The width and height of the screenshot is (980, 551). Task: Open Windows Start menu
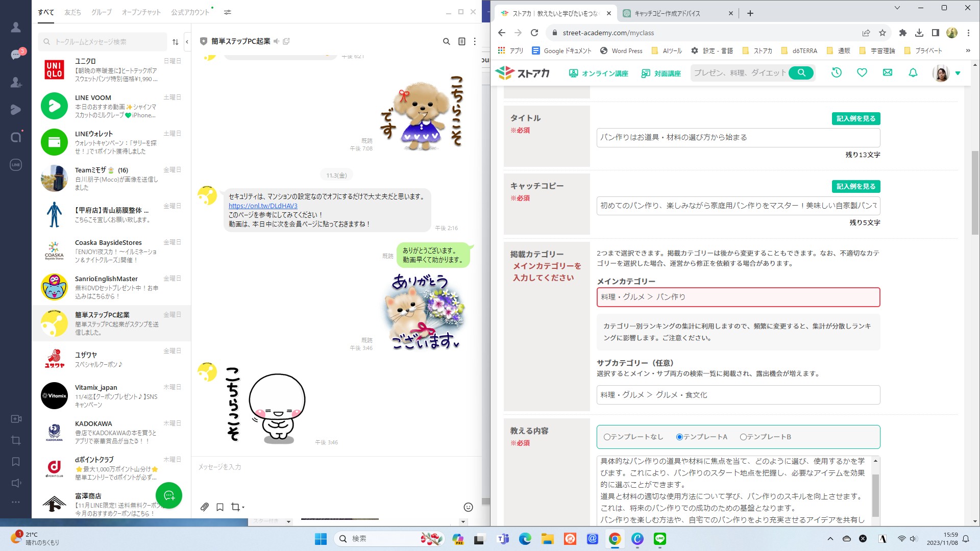click(321, 539)
